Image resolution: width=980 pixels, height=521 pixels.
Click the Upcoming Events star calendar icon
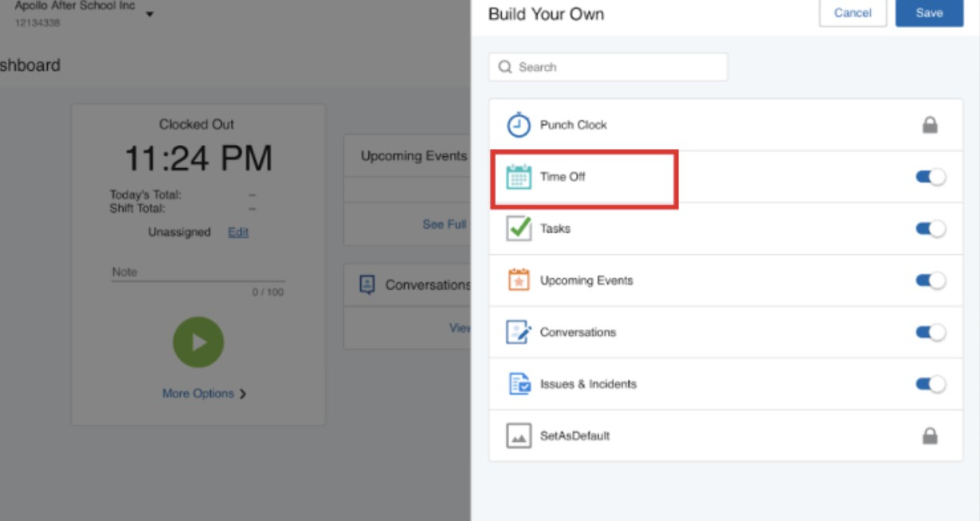click(519, 280)
